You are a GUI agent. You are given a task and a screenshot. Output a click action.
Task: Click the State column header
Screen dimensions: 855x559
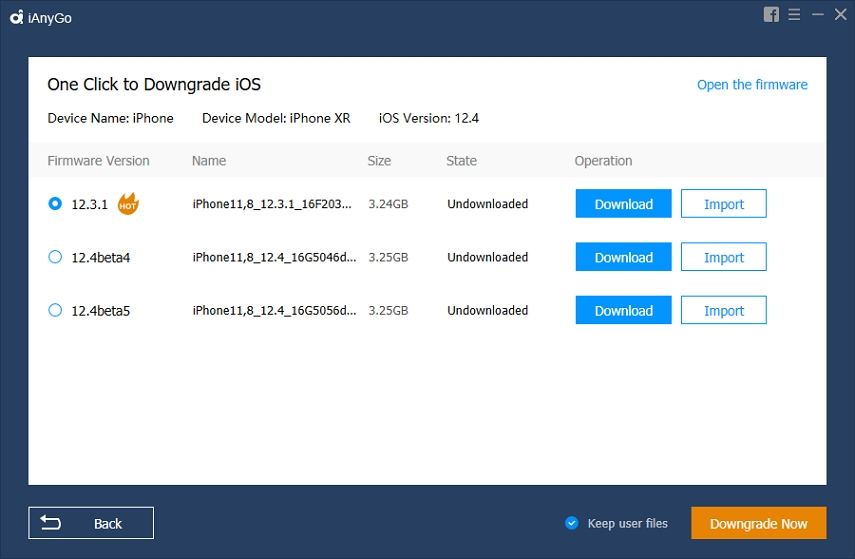click(x=461, y=161)
